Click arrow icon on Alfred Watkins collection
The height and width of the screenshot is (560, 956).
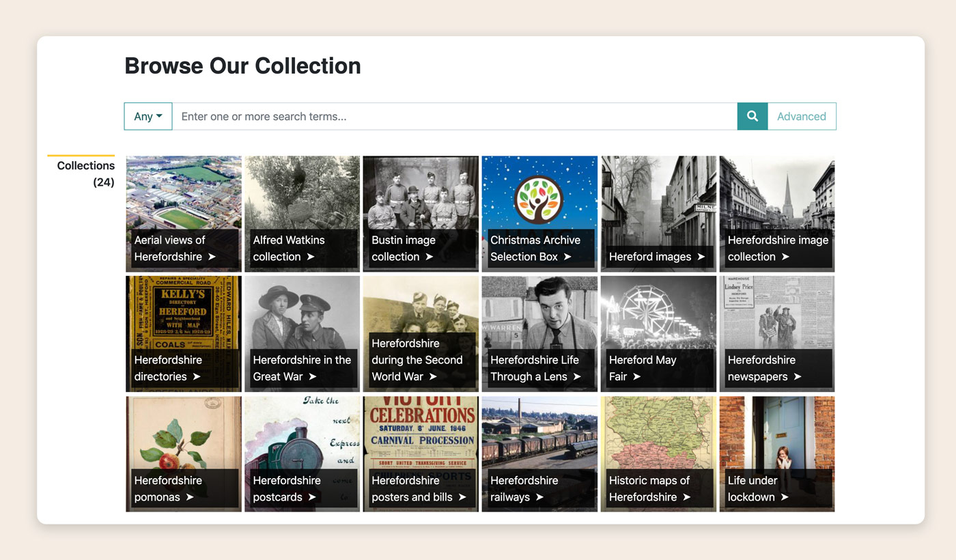point(311,257)
